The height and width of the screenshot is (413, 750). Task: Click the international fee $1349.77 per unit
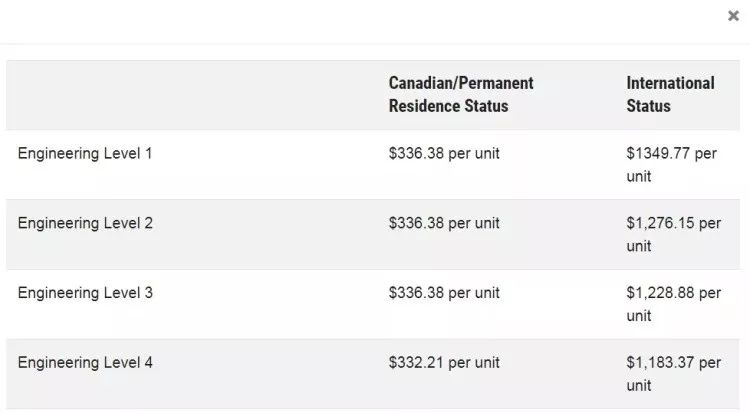(x=672, y=165)
